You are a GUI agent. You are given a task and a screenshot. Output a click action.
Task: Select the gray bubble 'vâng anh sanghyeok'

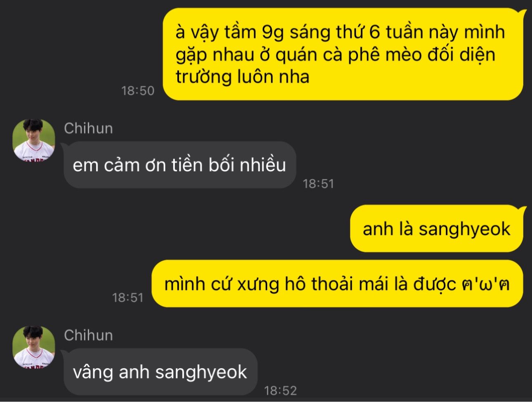160,372
